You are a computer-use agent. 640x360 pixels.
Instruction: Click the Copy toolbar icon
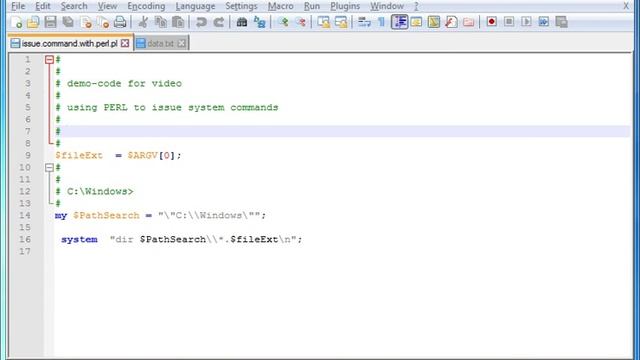click(160, 22)
